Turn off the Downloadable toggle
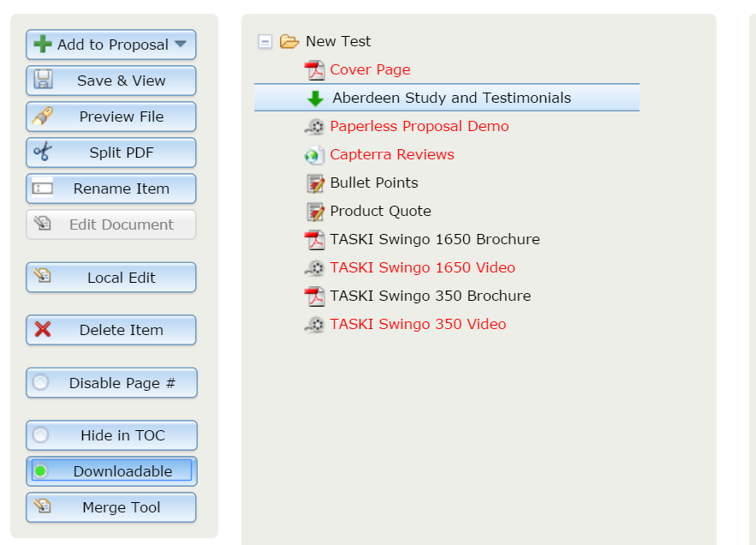This screenshot has height=545, width=756. tap(111, 471)
